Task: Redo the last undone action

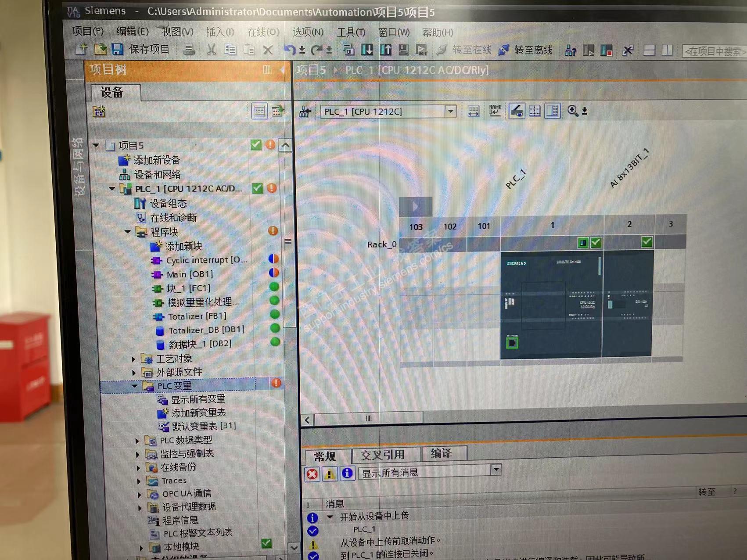Action: [316, 50]
